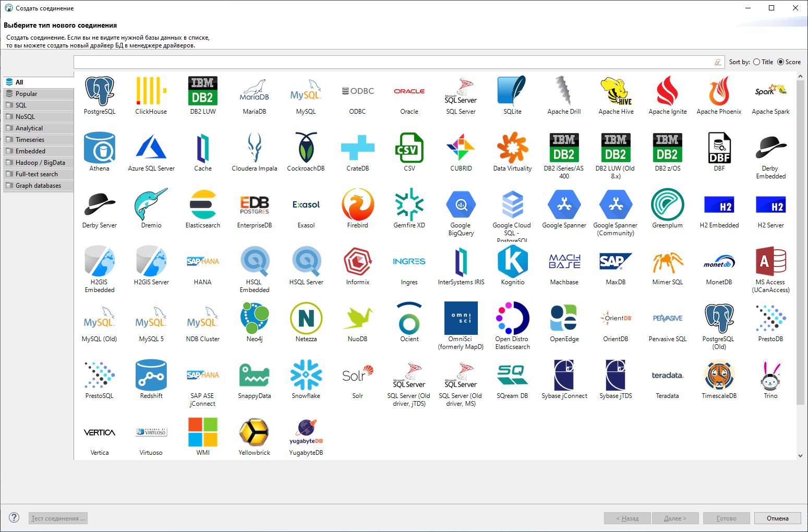Click the Далее > button
This screenshot has height=532, width=808.
[x=675, y=518]
